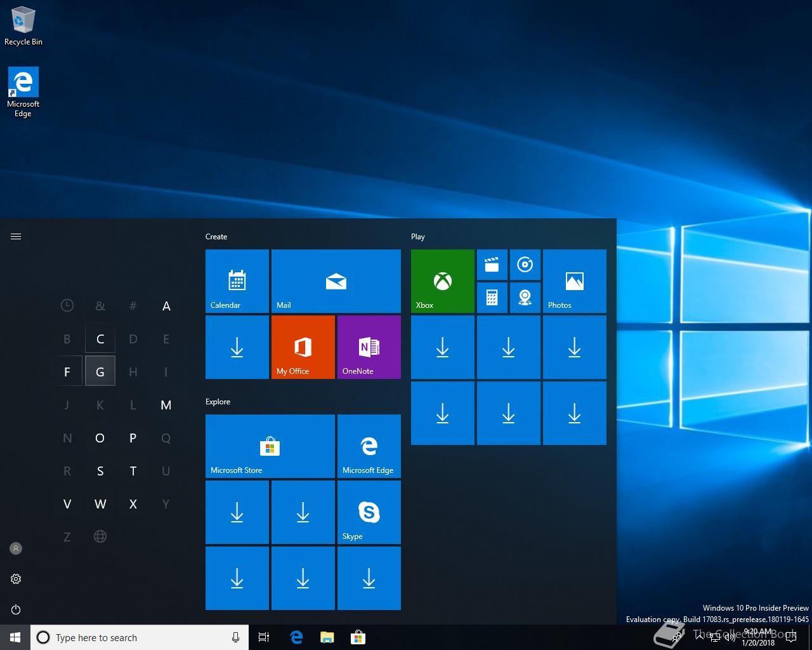Open the Photos tile
Image resolution: width=812 pixels, height=650 pixels.
(575, 281)
